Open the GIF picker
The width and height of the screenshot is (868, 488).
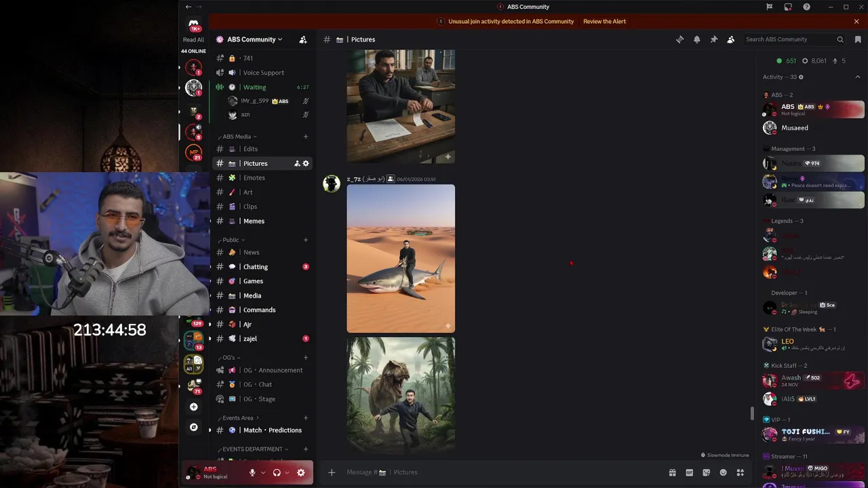689,472
